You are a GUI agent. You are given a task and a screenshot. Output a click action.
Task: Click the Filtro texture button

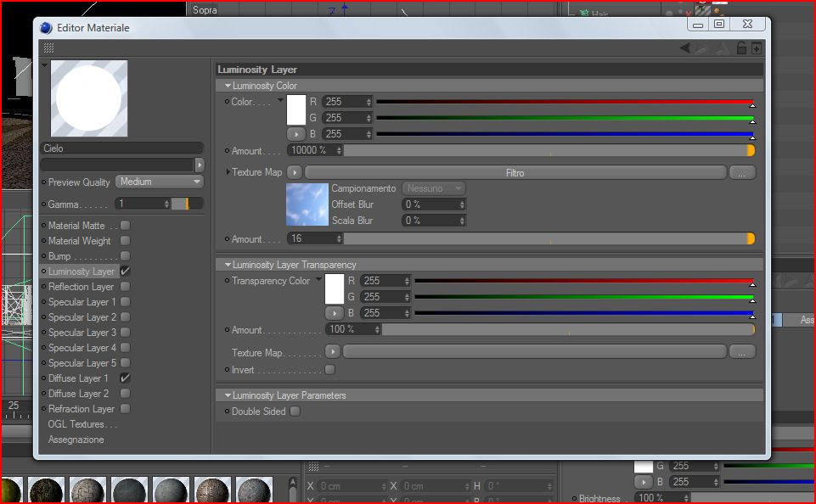click(x=515, y=173)
